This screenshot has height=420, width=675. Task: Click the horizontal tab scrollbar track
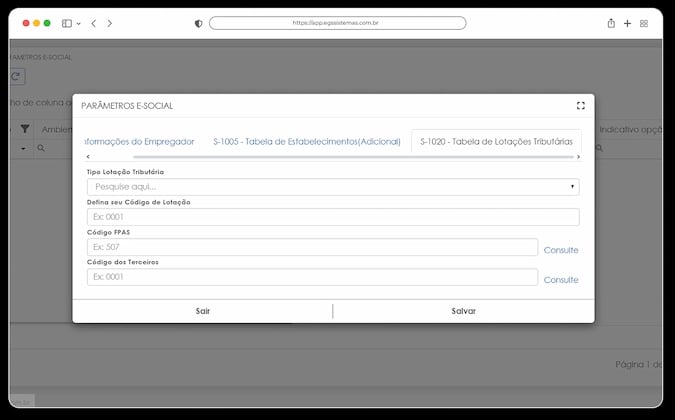coord(353,157)
